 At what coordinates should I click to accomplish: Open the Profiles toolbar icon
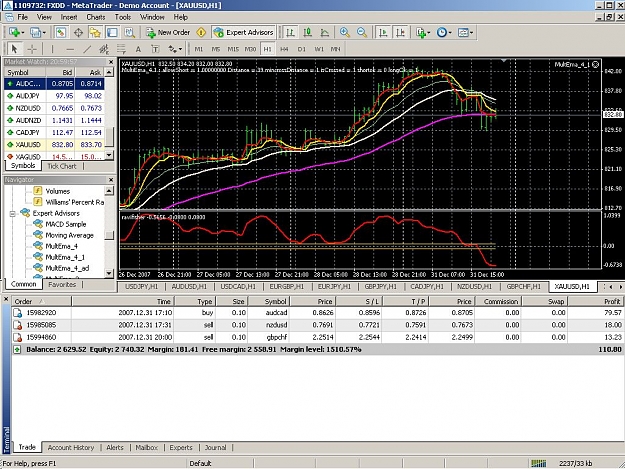(x=37, y=32)
